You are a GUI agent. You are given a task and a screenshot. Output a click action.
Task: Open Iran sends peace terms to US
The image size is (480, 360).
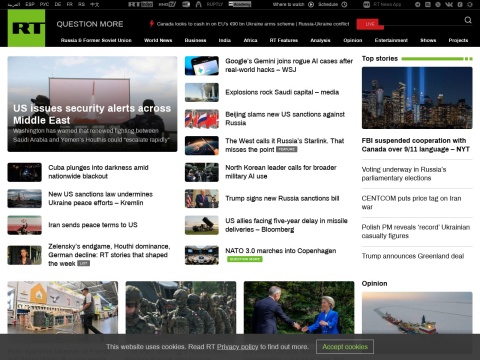click(93, 225)
